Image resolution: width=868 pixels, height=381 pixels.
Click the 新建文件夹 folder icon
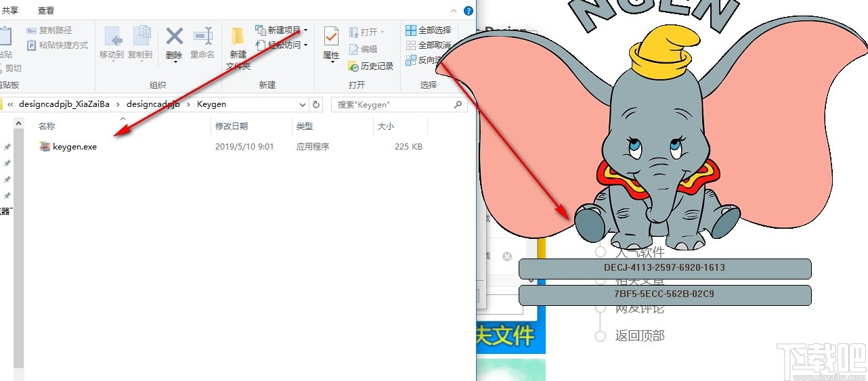(238, 36)
